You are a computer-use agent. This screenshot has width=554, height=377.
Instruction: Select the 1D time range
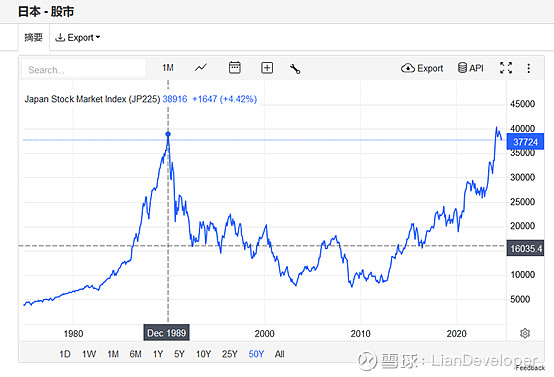click(x=65, y=354)
